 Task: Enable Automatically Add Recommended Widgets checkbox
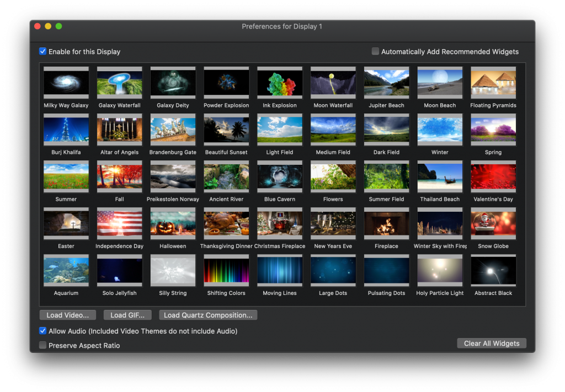pyautogui.click(x=375, y=51)
